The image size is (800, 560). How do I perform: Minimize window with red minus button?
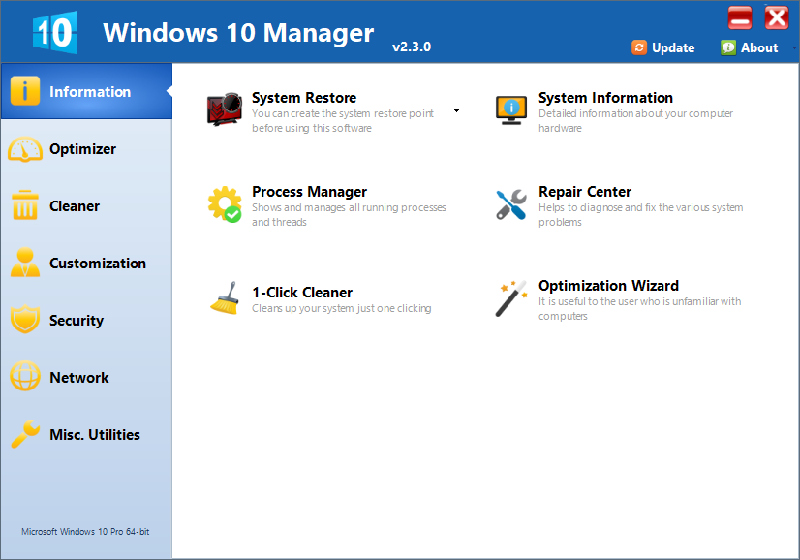pyautogui.click(x=740, y=18)
